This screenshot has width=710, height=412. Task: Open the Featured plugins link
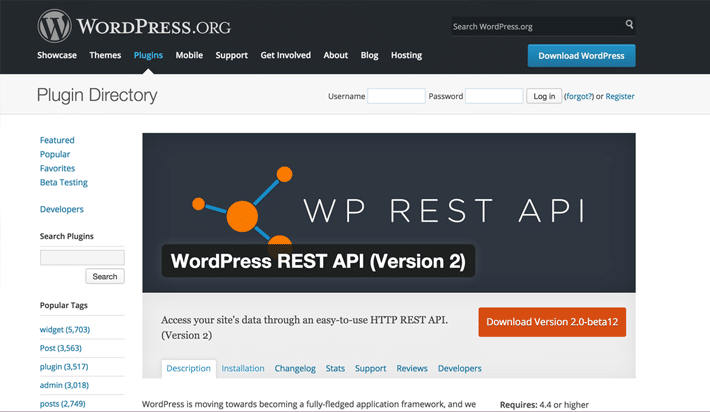click(57, 140)
